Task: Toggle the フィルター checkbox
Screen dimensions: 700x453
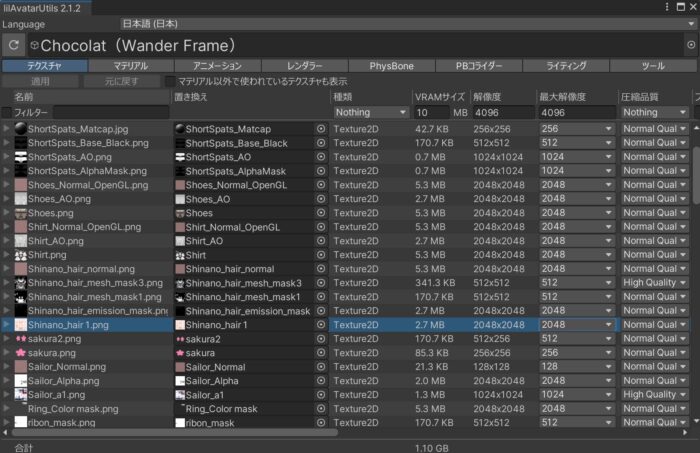Action: click(x=7, y=112)
